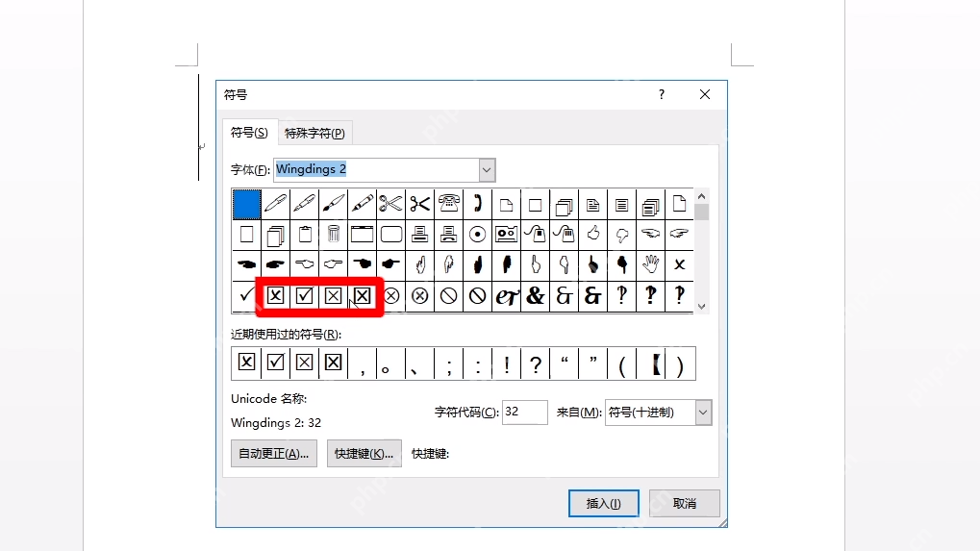This screenshot has height=551, width=980.
Task: Pick the clipboard symbol
Action: [304, 235]
